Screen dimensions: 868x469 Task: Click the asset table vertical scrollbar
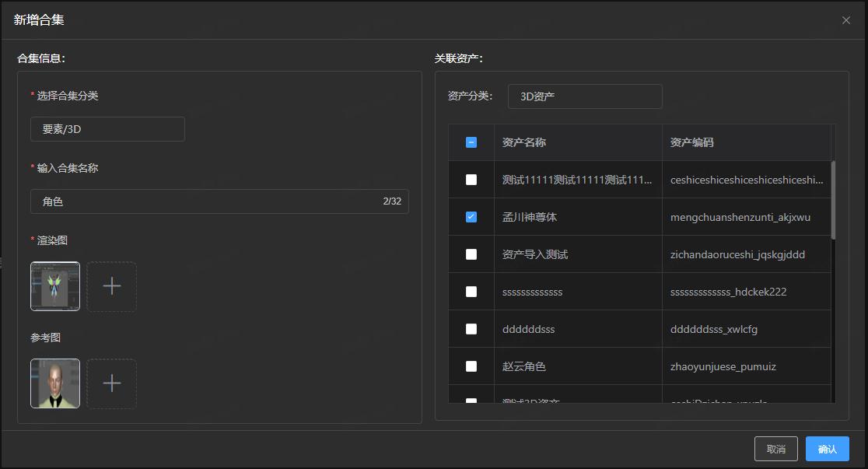(x=833, y=200)
